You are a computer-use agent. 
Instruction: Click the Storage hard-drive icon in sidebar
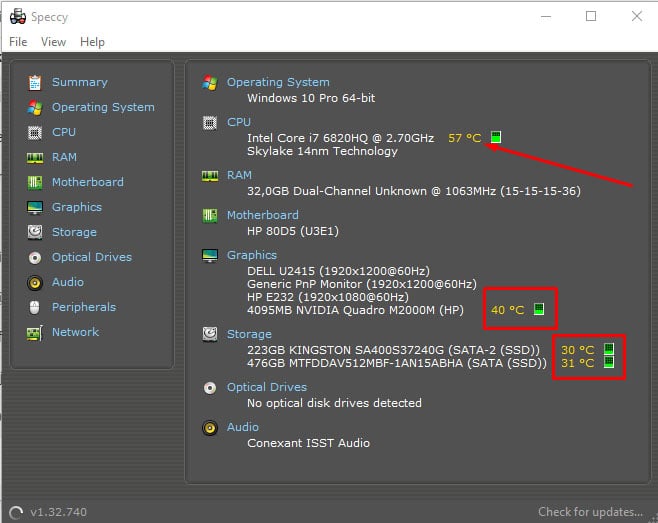[x=35, y=232]
